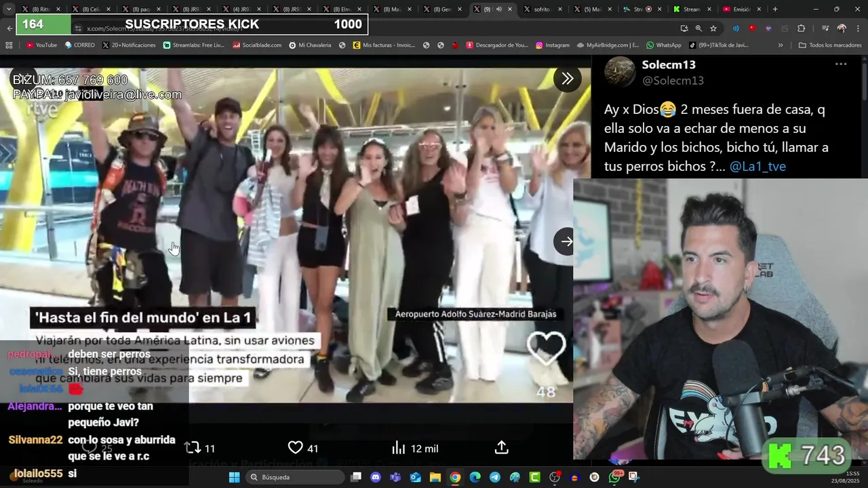Open the MyAirBridge.com bookmark
The height and width of the screenshot is (488, 868).
coord(608,45)
